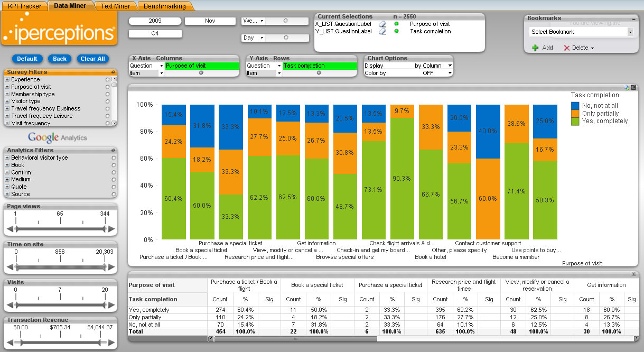Viewport: 644px width, 352px height.
Task: Click the Default button
Action: [x=27, y=59]
